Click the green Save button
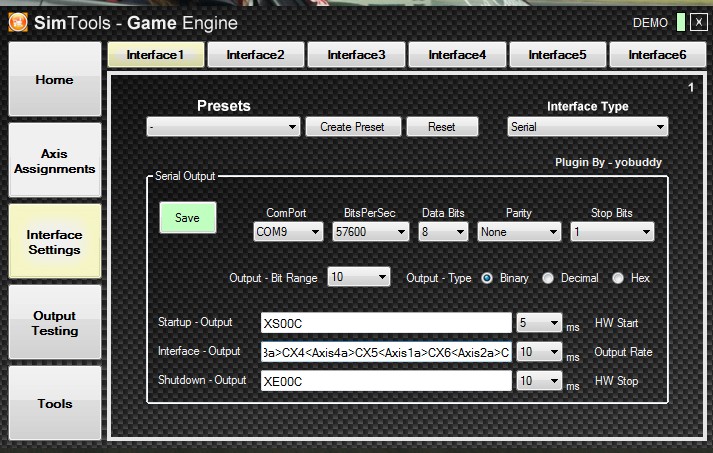Viewport: 713px width, 453px height. (x=188, y=218)
